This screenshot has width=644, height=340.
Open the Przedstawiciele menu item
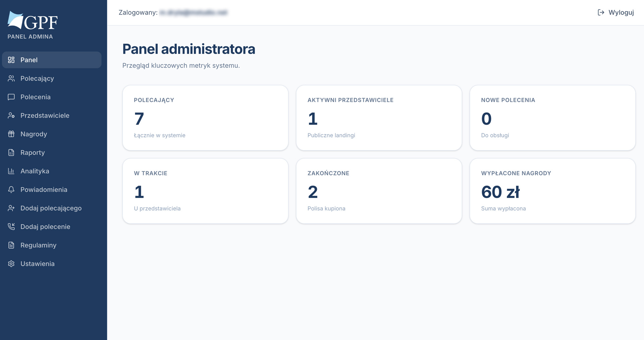[52, 115]
